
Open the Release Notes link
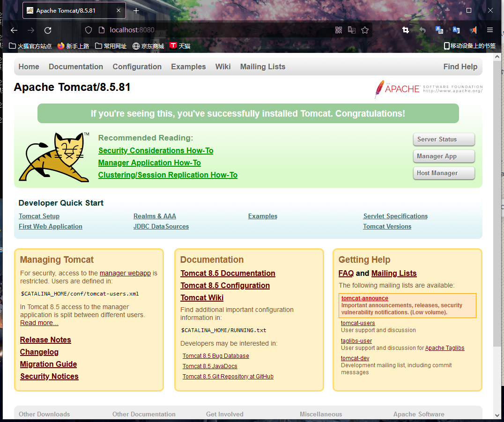coord(45,340)
